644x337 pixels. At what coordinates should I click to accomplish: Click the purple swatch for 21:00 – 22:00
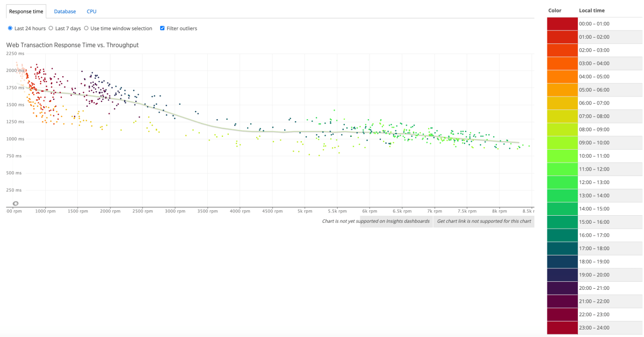(561, 301)
